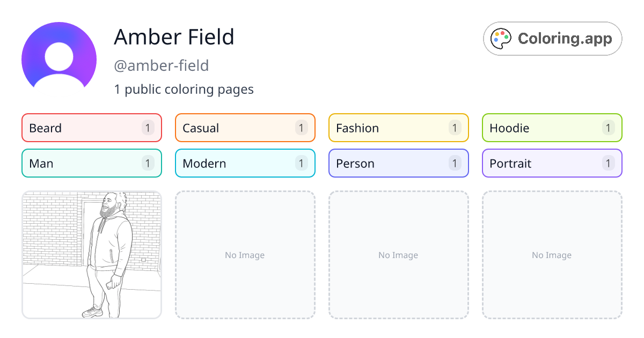This screenshot has height=338, width=644.
Task: Click the purple profile avatar icon
Action: click(x=59, y=60)
